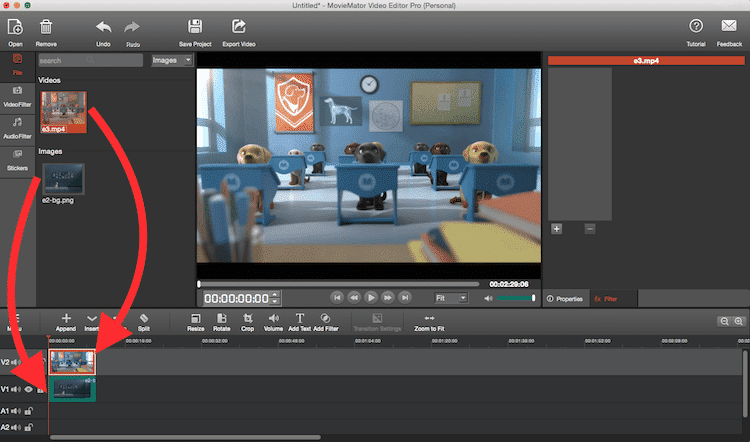This screenshot has width=750, height=442.
Task: Click the Insert chevron tool
Action: point(91,318)
